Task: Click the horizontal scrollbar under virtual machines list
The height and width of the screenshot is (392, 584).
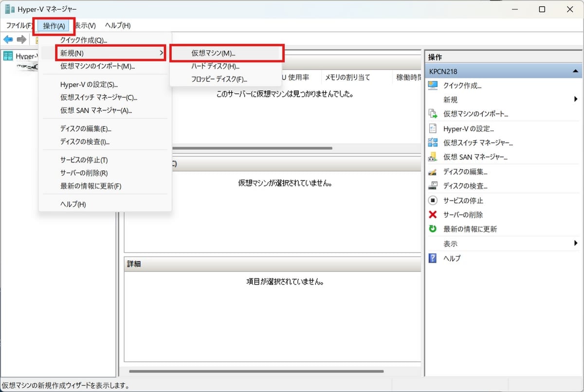Action: (253, 148)
